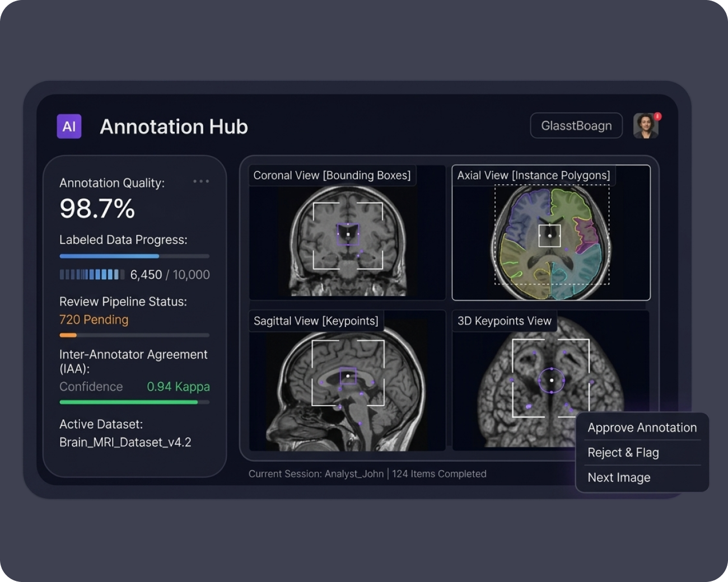
Task: Select the purple keypoint box in Sagittal View
Action: [348, 376]
